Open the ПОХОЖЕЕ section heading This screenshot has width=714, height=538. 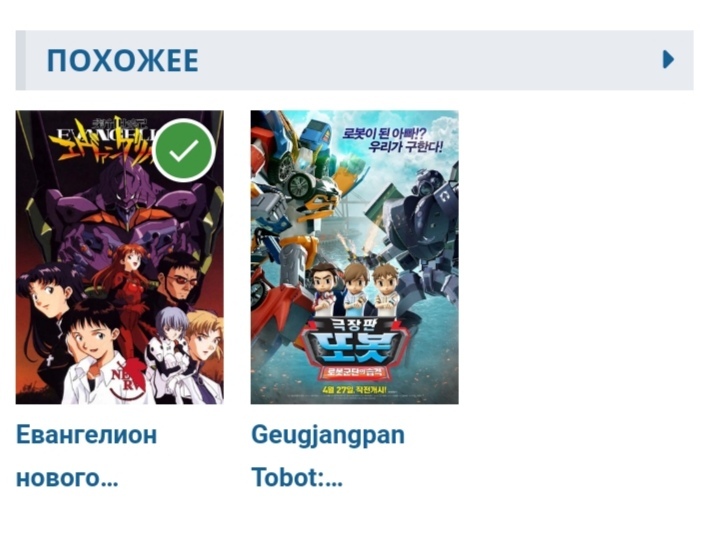click(122, 61)
